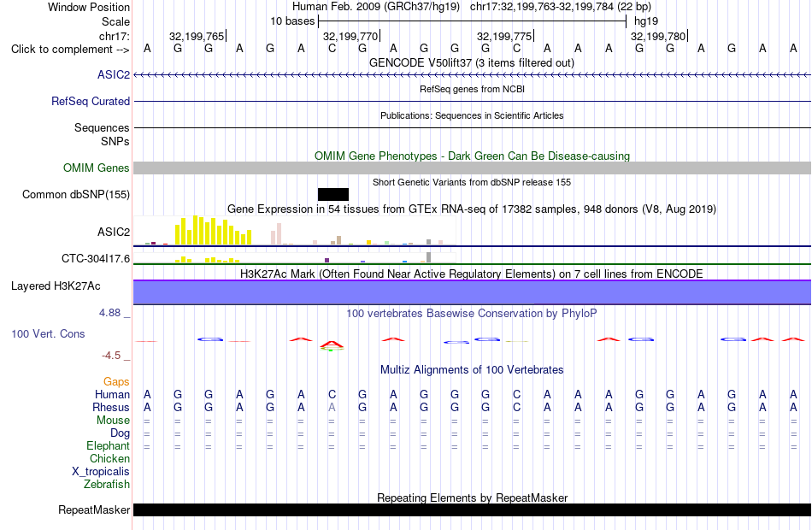The width and height of the screenshot is (812, 530).
Task: Click Multiz Alignments of 100 Vertebrates title
Action: coord(472,370)
